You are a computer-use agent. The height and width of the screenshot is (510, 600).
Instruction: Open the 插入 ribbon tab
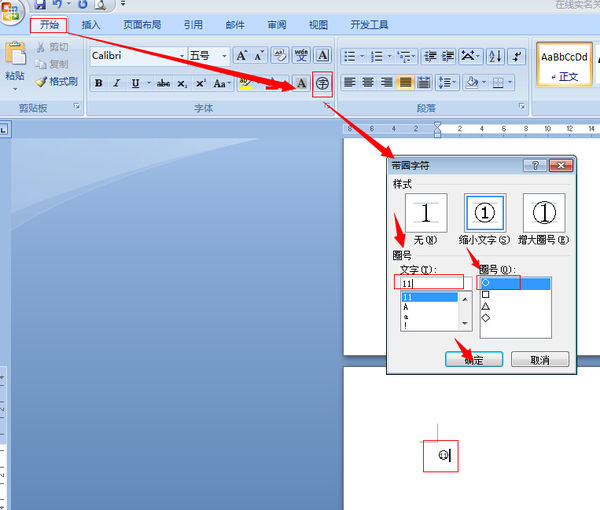tap(91, 25)
